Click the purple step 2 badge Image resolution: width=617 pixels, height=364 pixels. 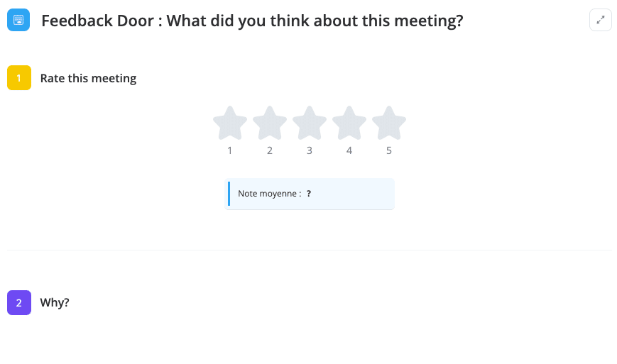tap(19, 302)
